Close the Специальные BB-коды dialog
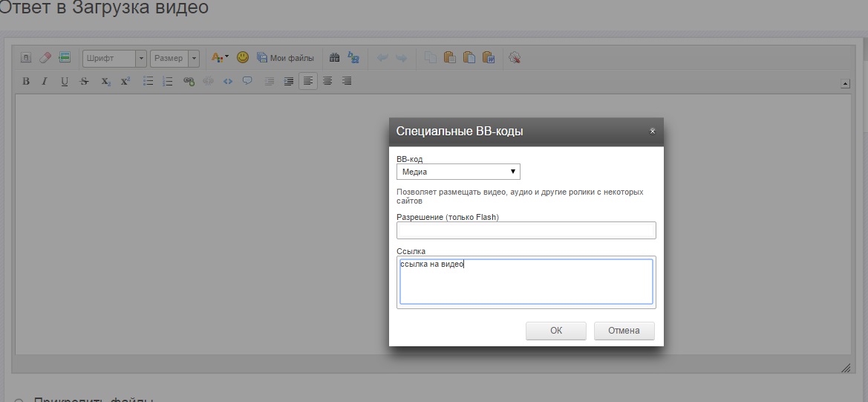868x402 pixels. click(652, 132)
